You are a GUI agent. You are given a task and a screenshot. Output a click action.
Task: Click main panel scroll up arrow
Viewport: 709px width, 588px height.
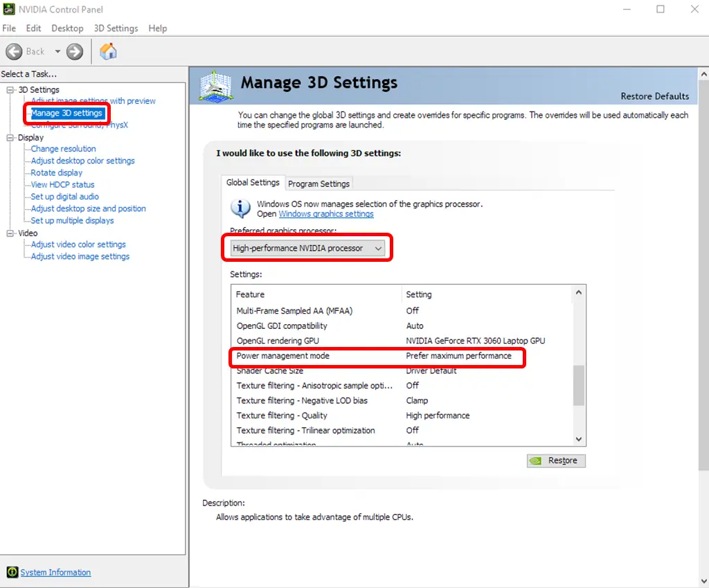coord(704,73)
